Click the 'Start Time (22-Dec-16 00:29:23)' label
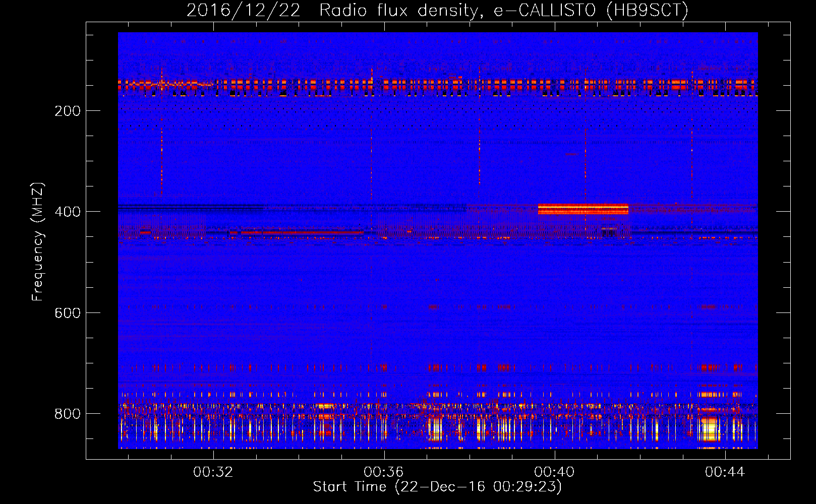The image size is (816, 504). (x=437, y=487)
